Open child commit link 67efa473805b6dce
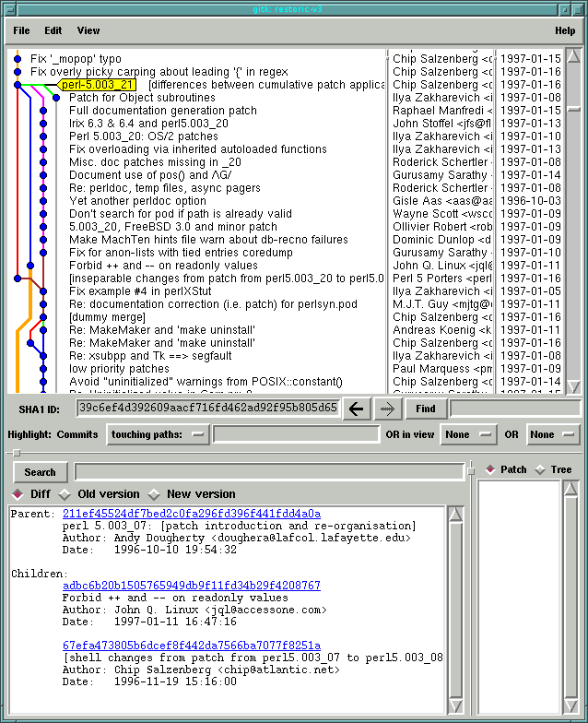This screenshot has height=723, width=588. (192, 646)
